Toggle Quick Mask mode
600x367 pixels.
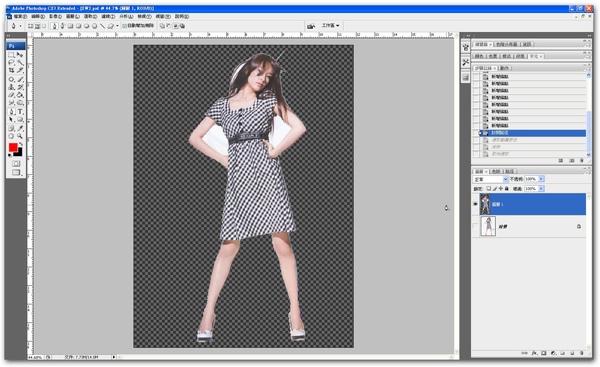click(x=16, y=164)
